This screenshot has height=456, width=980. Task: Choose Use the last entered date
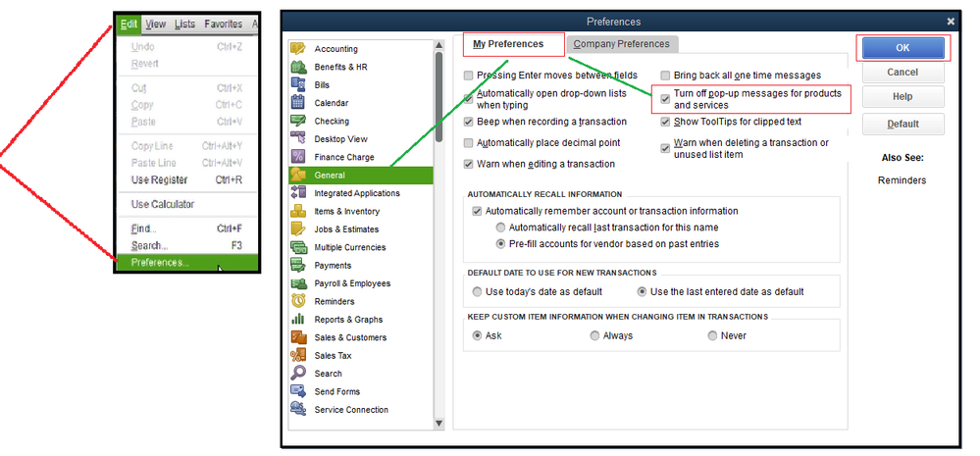pos(642,291)
